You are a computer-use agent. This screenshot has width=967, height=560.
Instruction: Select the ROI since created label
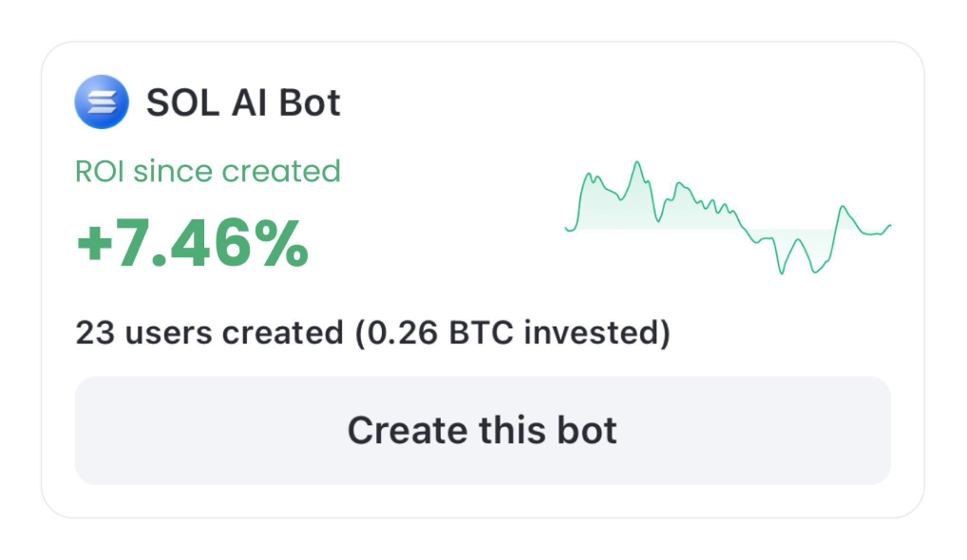[208, 171]
